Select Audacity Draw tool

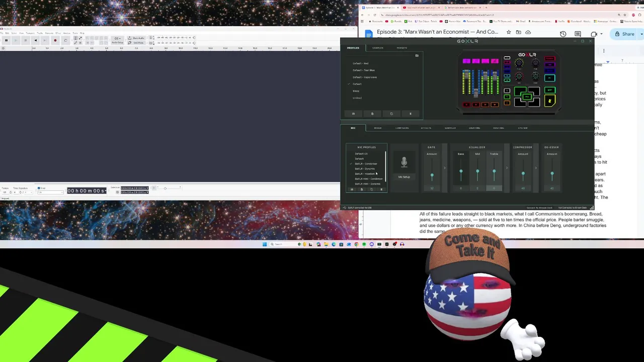75,43
